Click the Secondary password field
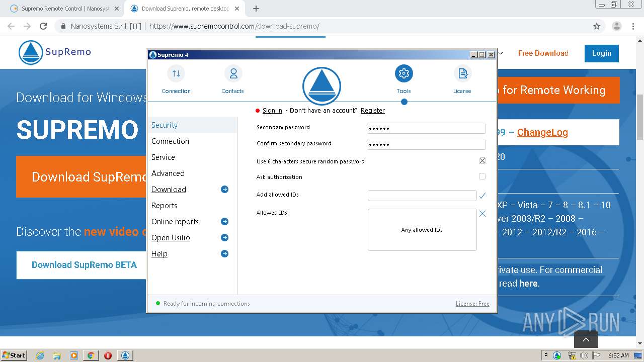 426,128
